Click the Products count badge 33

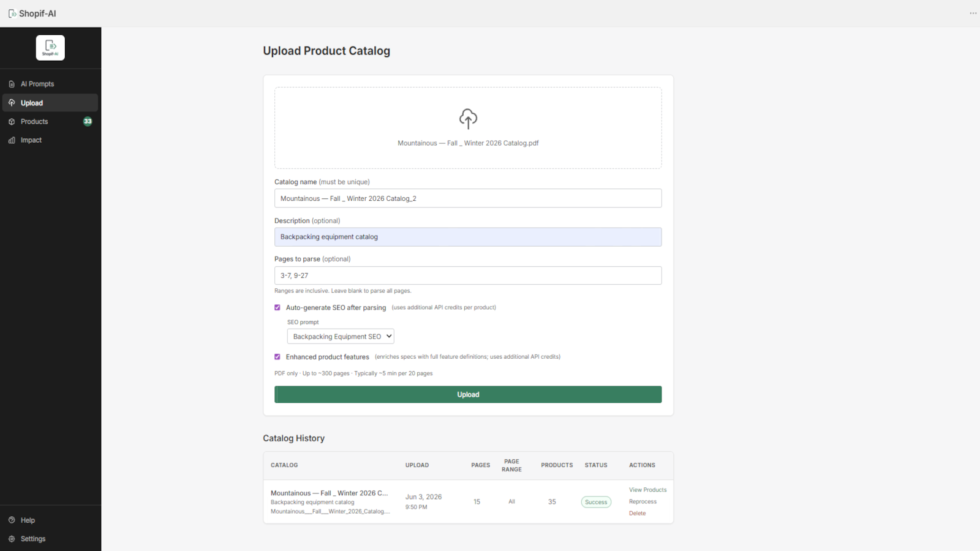(88, 121)
